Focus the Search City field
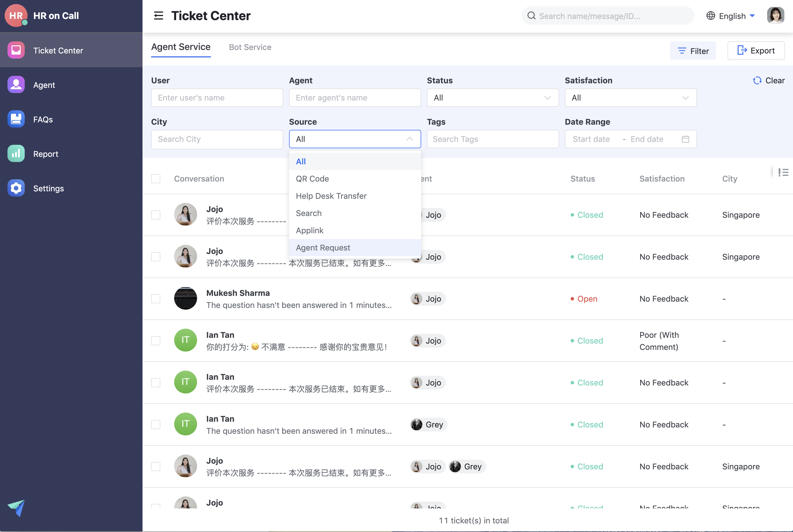 (x=217, y=139)
